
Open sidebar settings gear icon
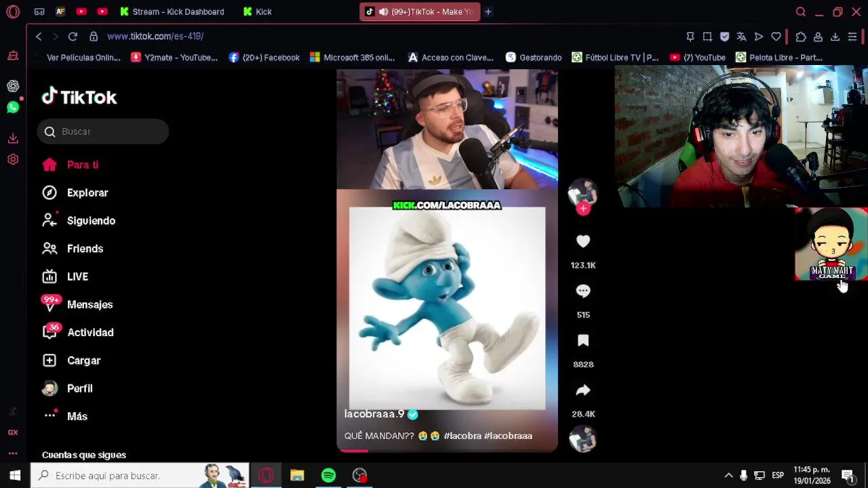pyautogui.click(x=13, y=160)
